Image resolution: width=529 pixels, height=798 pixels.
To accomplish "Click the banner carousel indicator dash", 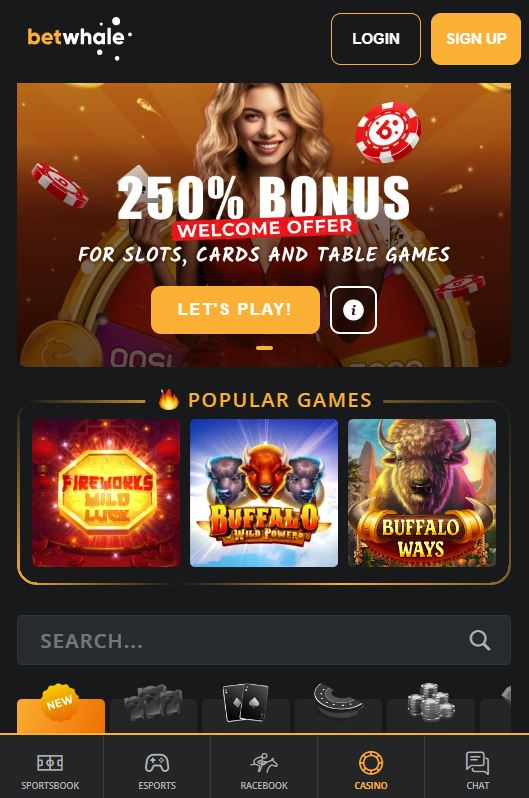I will (x=264, y=348).
